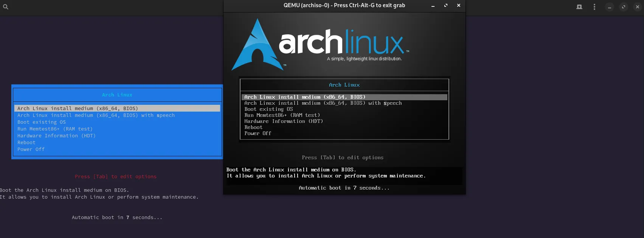This screenshot has width=644, height=238.
Task: Click the search icon in the terminal header
Action: [6, 7]
